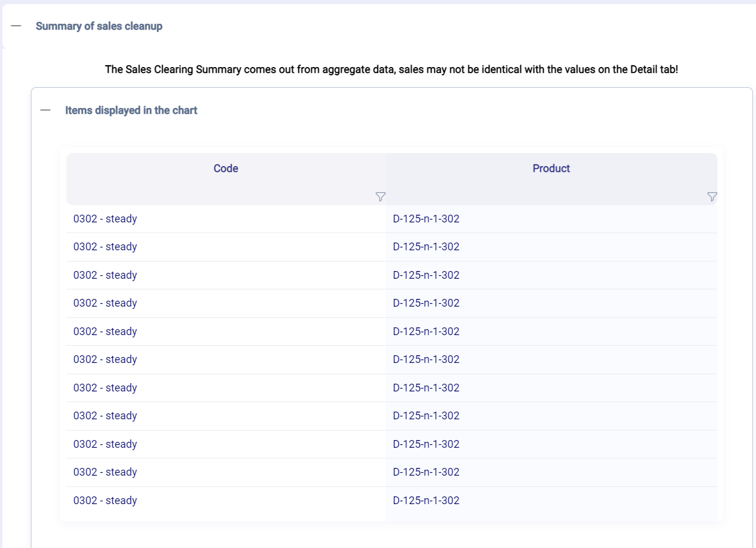
Task: Select the fifth row's D-125-n-1-302 product cell
Action: pyautogui.click(x=426, y=332)
